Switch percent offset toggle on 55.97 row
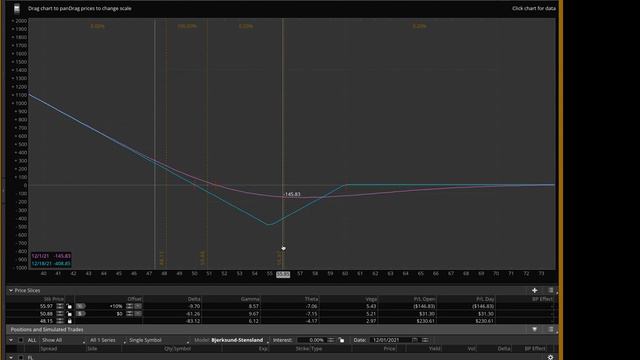Viewport: 640px width, 360px height. pos(80,306)
